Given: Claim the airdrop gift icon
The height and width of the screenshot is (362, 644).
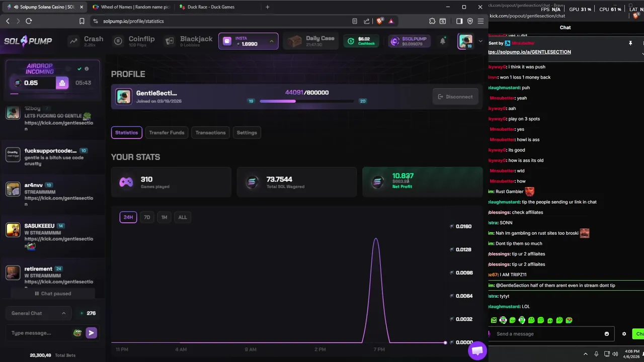Looking at the screenshot, I should (62, 83).
